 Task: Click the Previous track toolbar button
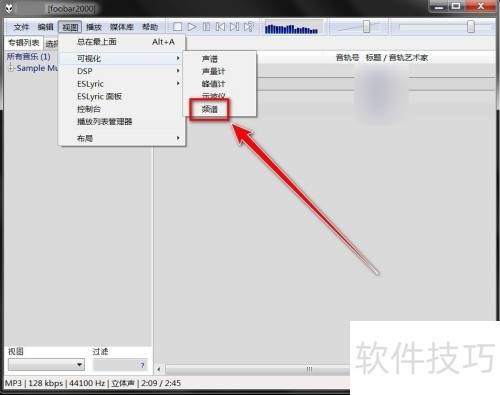[x=220, y=27]
